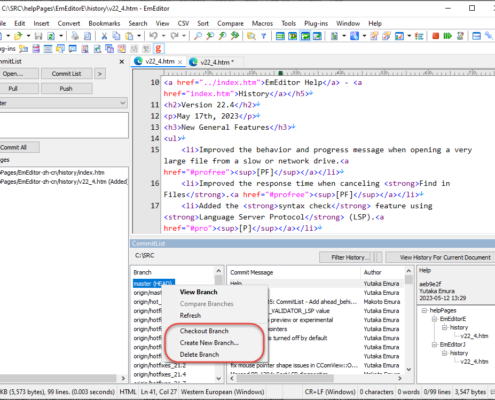This screenshot has height=400, width=495.
Task: Click the '>' button beside Commit List
Action: 100,74
